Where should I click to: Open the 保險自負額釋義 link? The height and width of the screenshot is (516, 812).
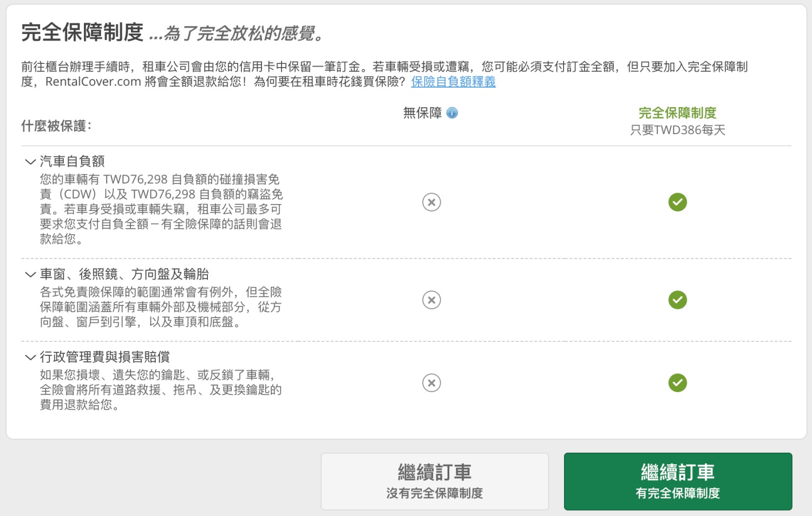pyautogui.click(x=453, y=82)
